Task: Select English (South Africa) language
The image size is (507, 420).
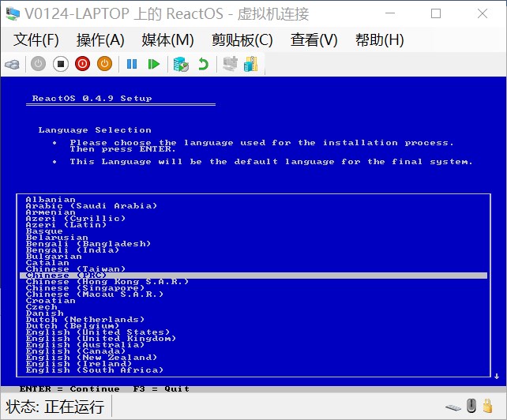Action: point(95,370)
